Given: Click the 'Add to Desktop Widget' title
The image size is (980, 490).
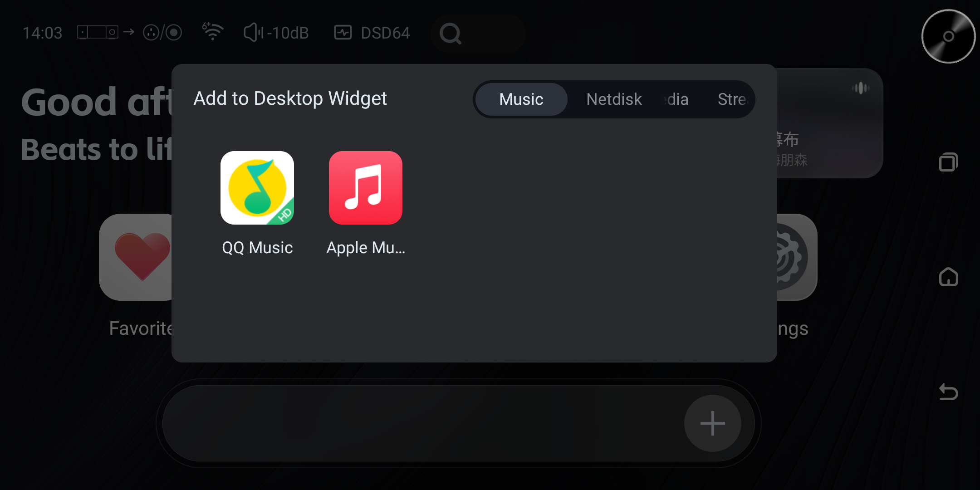Looking at the screenshot, I should click(290, 98).
